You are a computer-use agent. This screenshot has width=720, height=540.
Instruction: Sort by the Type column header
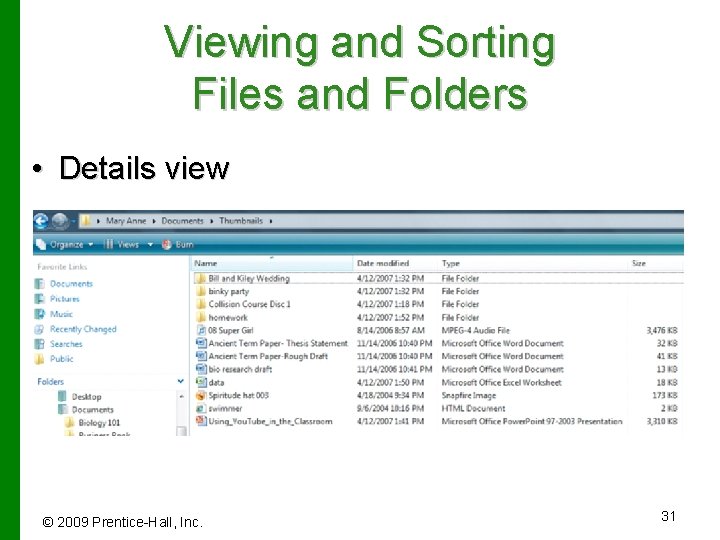533,263
